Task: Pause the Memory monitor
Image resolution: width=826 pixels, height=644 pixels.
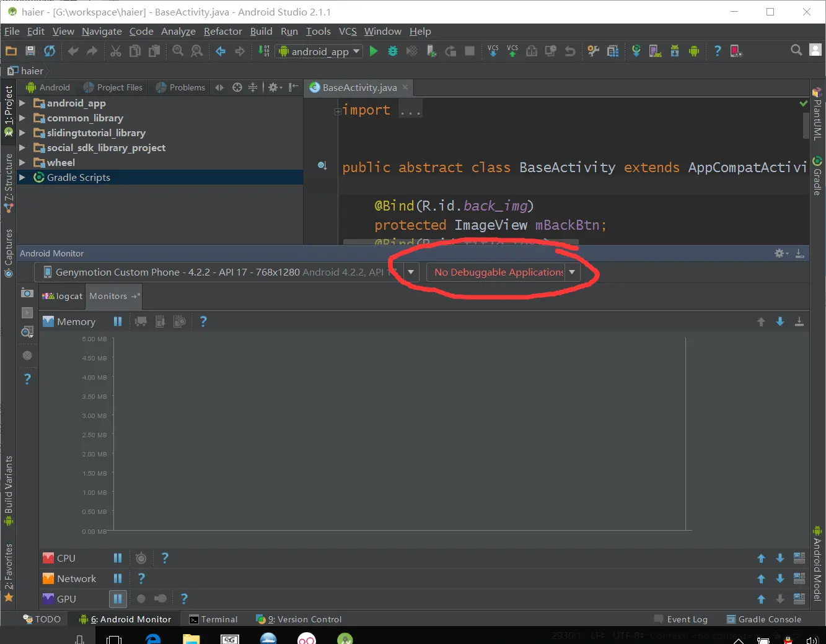Action: coord(118,321)
